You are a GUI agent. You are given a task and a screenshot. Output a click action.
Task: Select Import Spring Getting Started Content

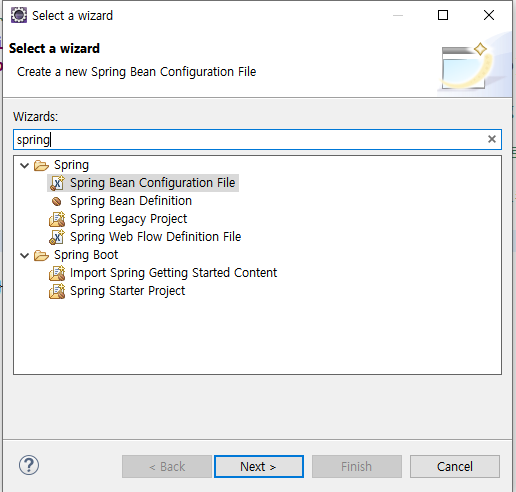[173, 273]
